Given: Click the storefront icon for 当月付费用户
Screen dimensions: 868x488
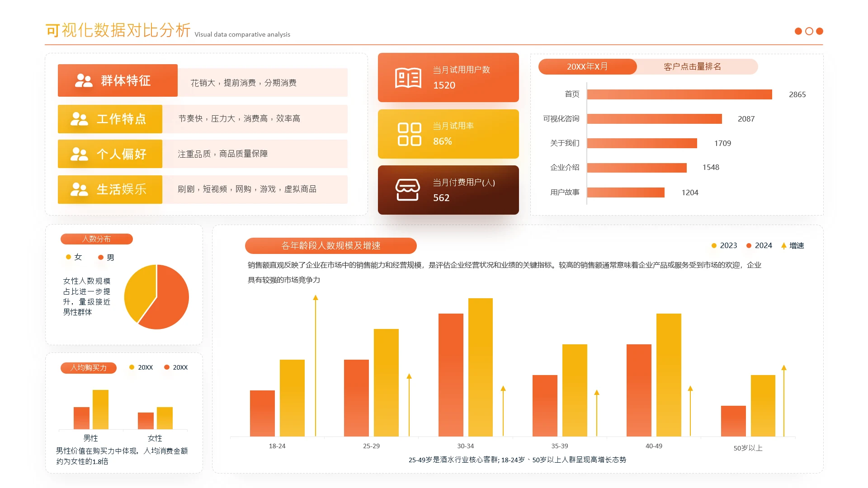Looking at the screenshot, I should (407, 190).
